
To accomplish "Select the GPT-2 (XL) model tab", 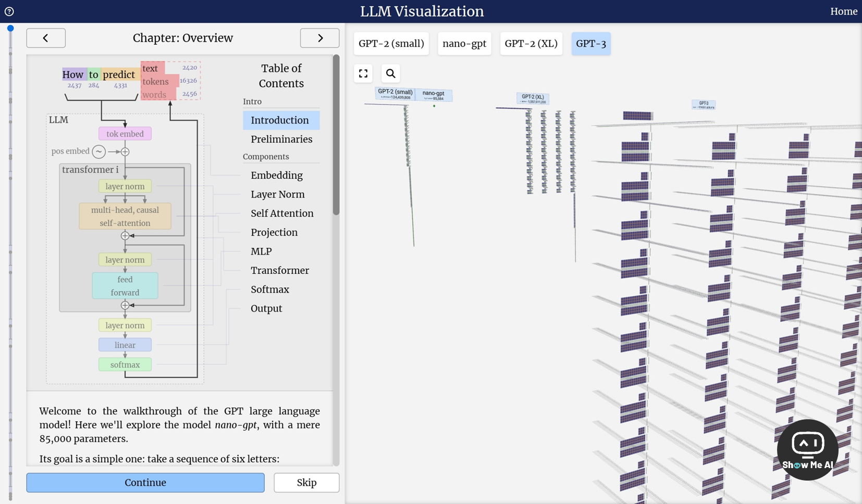I will (531, 44).
